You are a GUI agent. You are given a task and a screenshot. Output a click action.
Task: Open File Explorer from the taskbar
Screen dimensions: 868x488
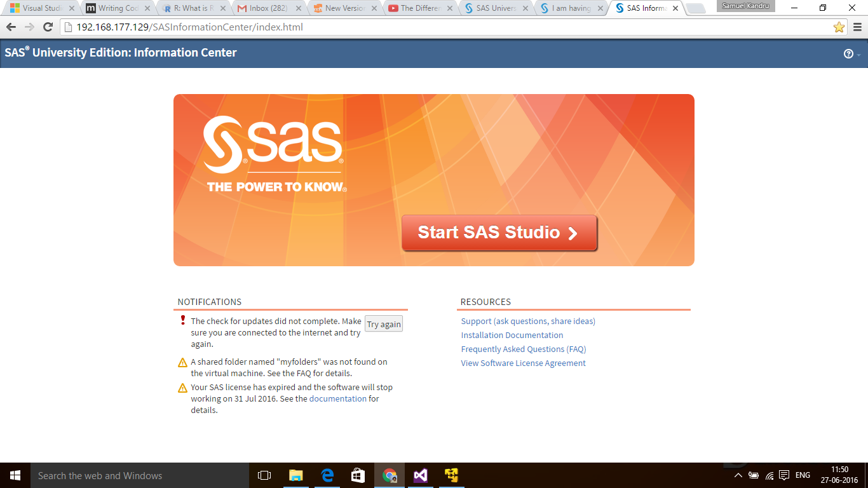click(x=295, y=475)
